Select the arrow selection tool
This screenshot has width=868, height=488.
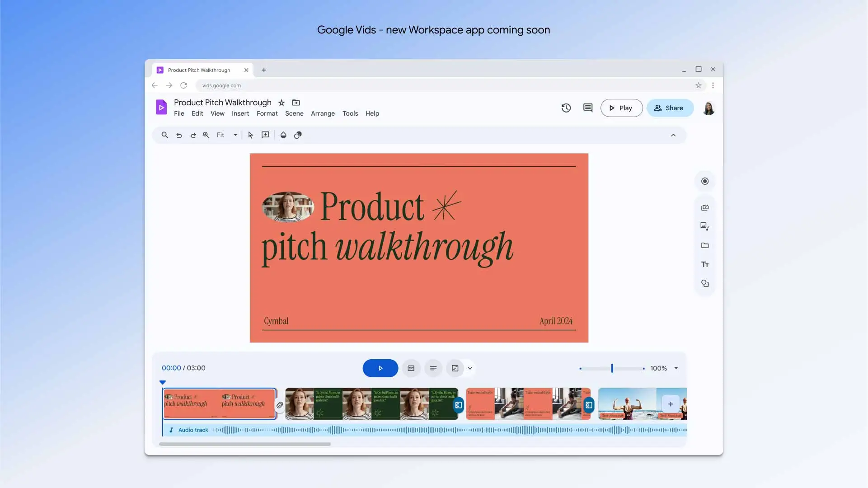tap(251, 135)
